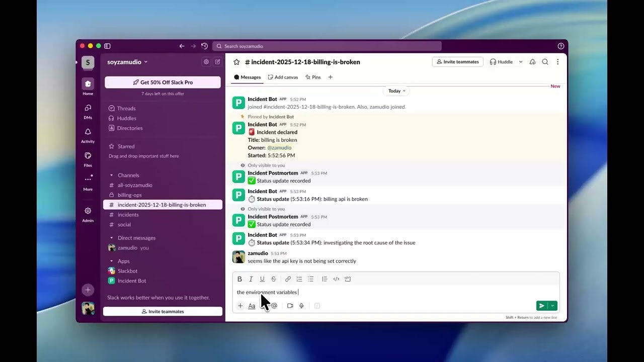Open the Pins tab
Image resolution: width=644 pixels, height=362 pixels.
point(313,77)
